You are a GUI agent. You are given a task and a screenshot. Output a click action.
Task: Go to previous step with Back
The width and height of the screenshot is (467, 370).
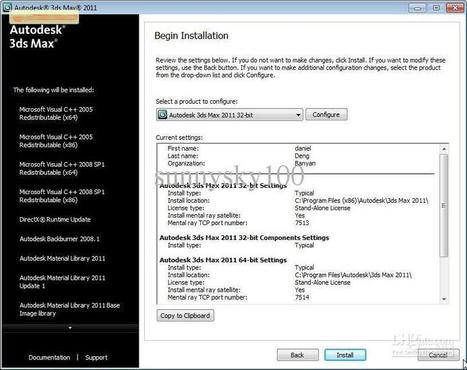297,355
